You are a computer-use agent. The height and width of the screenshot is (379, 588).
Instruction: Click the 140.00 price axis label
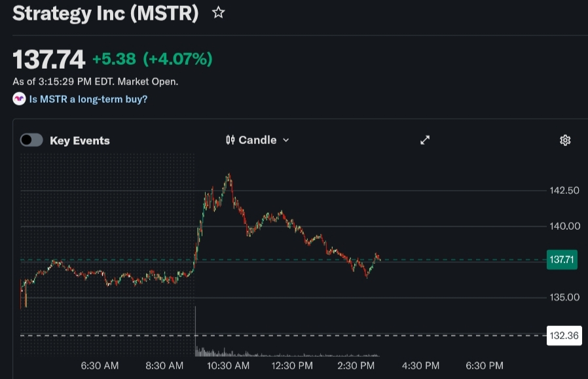pos(562,226)
